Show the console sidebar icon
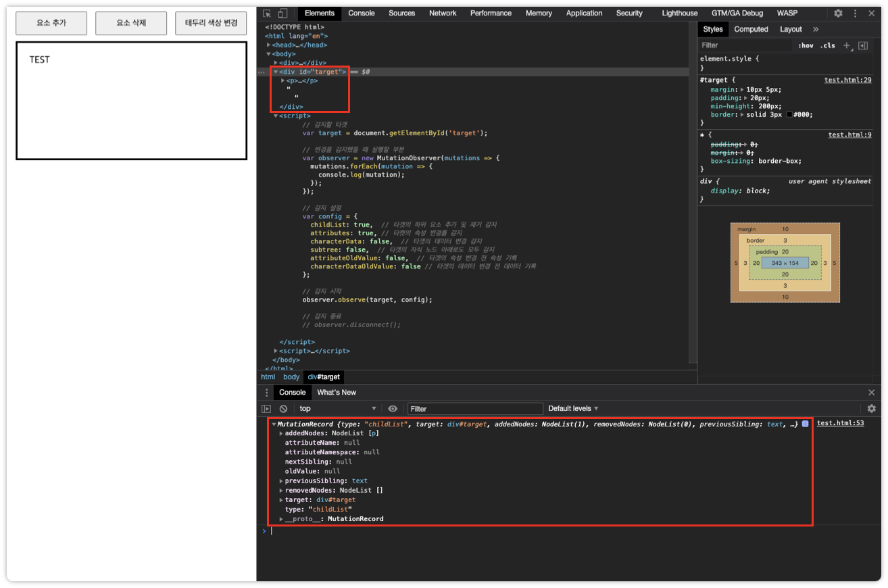 click(x=266, y=408)
